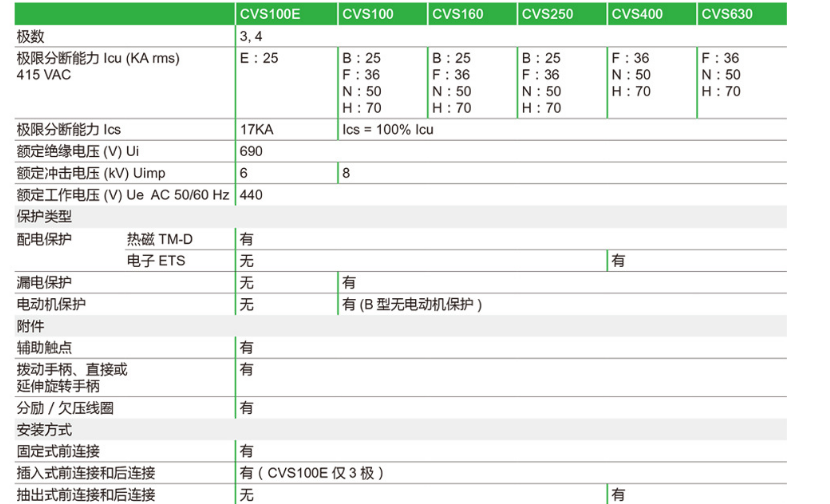Click 有 under CVS400 in 抽出式 row
Image resolution: width=830 pixels, height=504 pixels.
pos(618,495)
